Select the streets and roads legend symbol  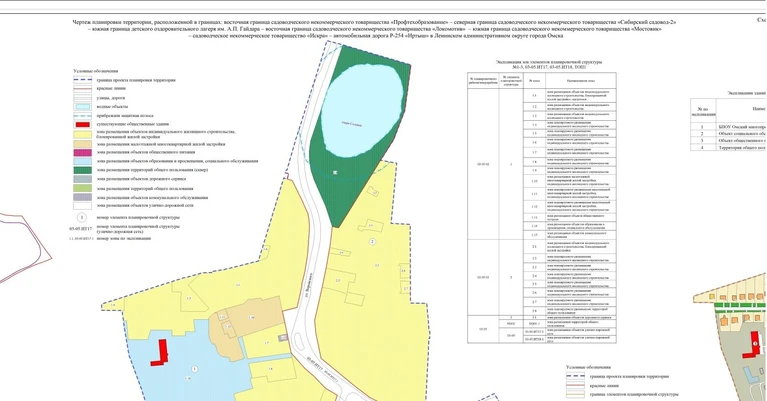83,96
